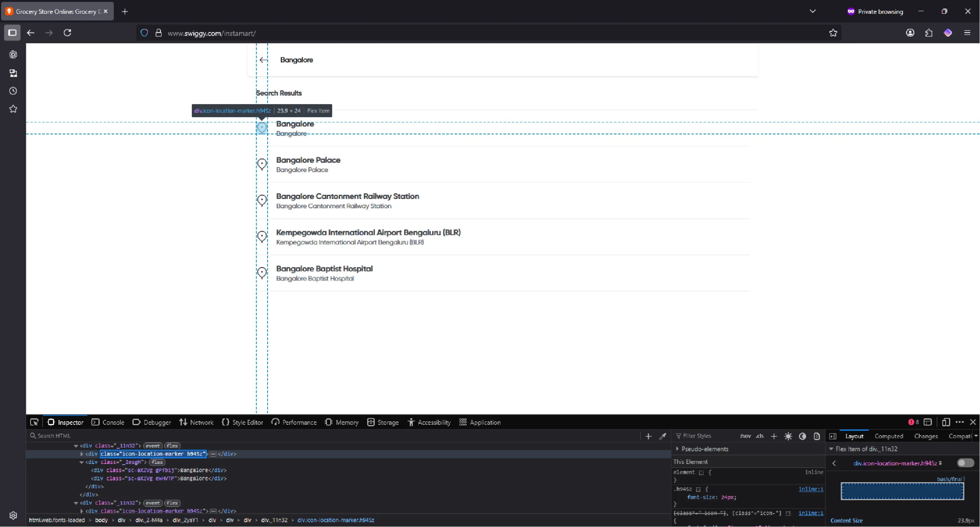Screen dimensions: 980x527
Task: Select Kempegowda International Airport Bengaluru result
Action: [x=503, y=237]
